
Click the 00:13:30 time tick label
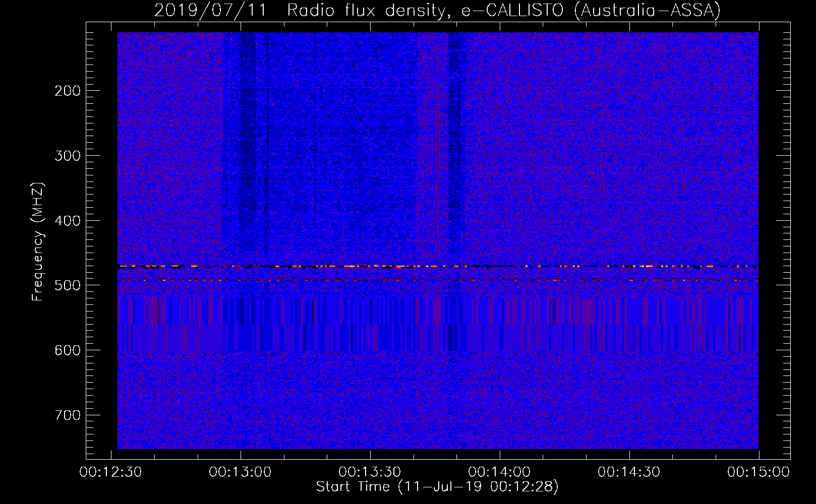[x=370, y=472]
